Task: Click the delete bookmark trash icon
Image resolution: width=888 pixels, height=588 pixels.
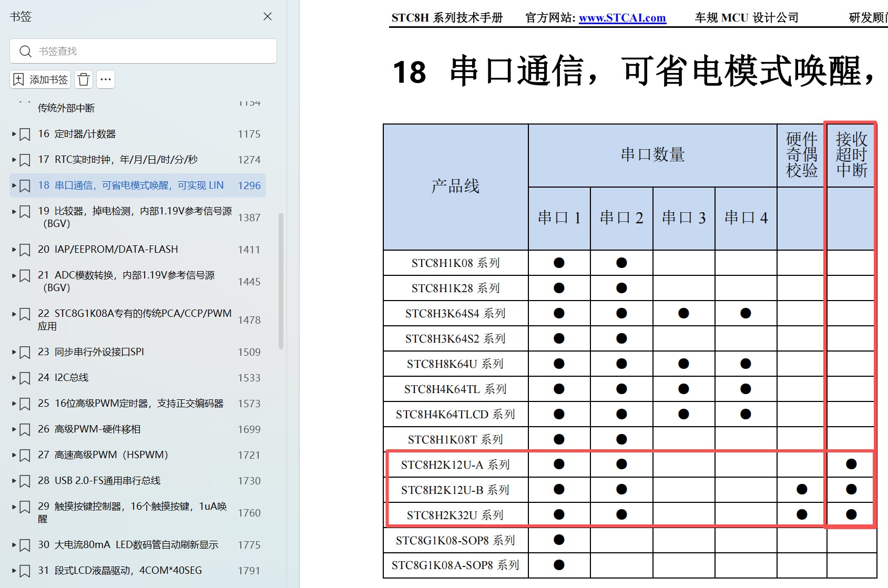Action: point(83,79)
